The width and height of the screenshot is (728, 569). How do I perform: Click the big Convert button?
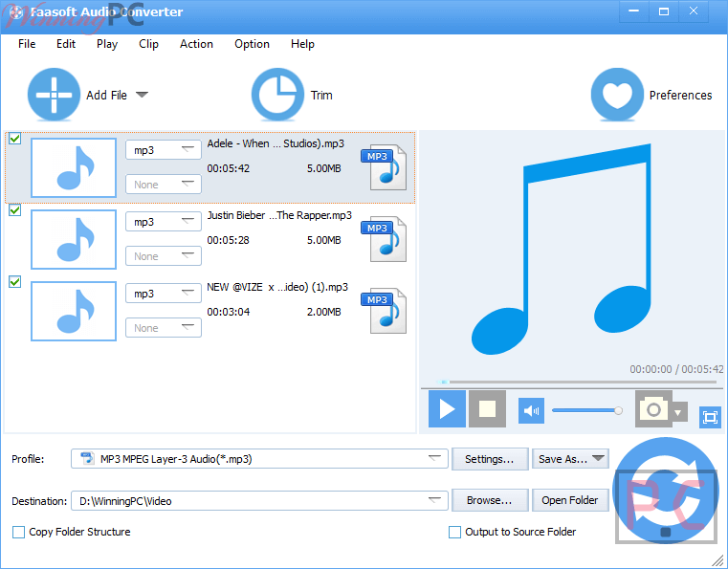pos(666,490)
